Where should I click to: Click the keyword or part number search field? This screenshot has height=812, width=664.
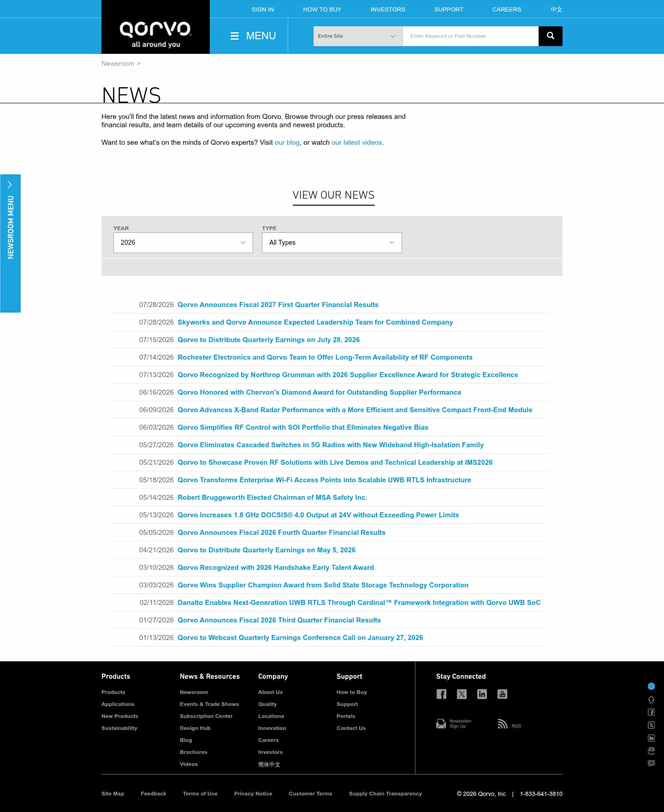coord(471,36)
